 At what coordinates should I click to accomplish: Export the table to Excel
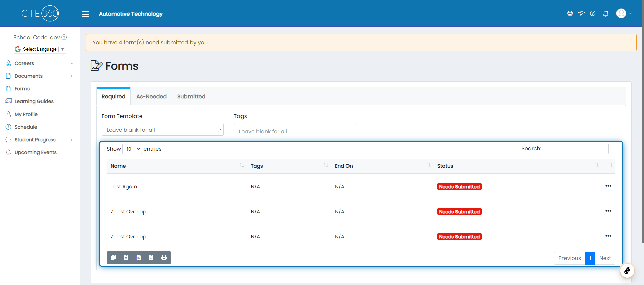[x=126, y=257]
